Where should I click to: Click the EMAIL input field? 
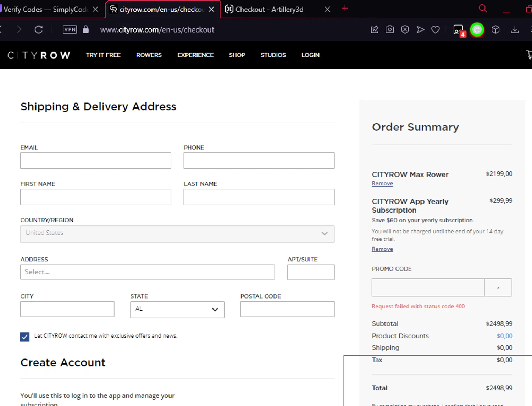pos(96,161)
